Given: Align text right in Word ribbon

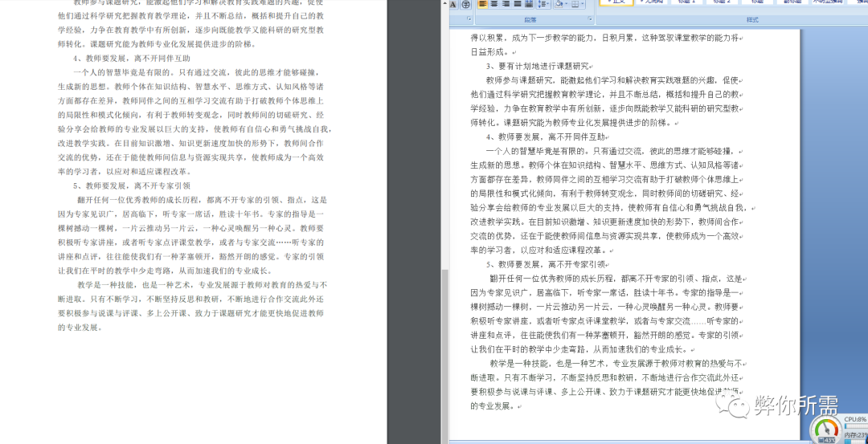Looking at the screenshot, I should (506, 4).
